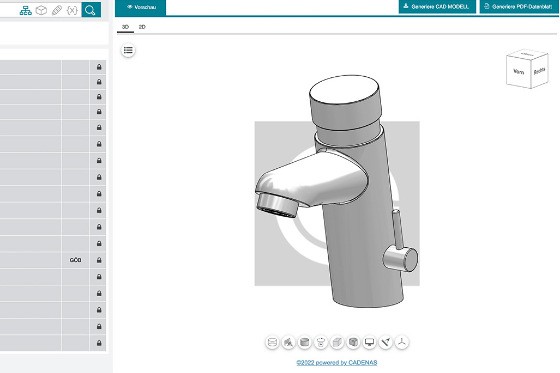Click the teal magnifier search button

[91, 10]
